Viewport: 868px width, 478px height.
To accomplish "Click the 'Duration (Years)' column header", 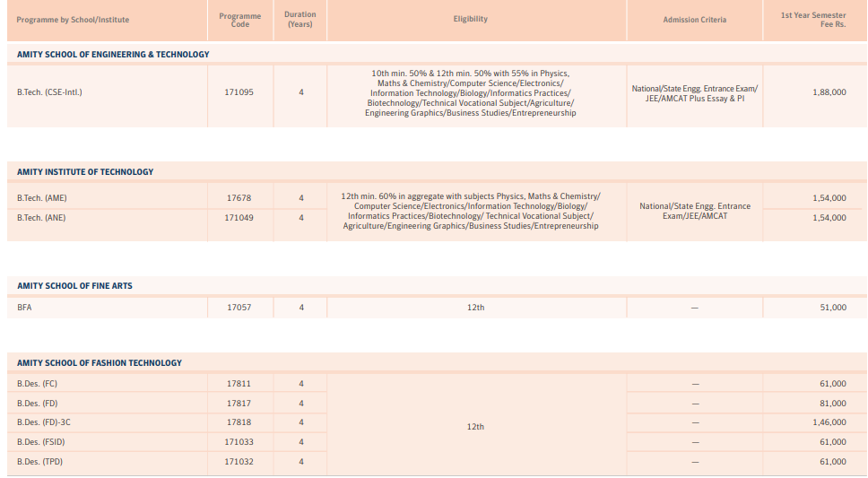I will 300,20.
